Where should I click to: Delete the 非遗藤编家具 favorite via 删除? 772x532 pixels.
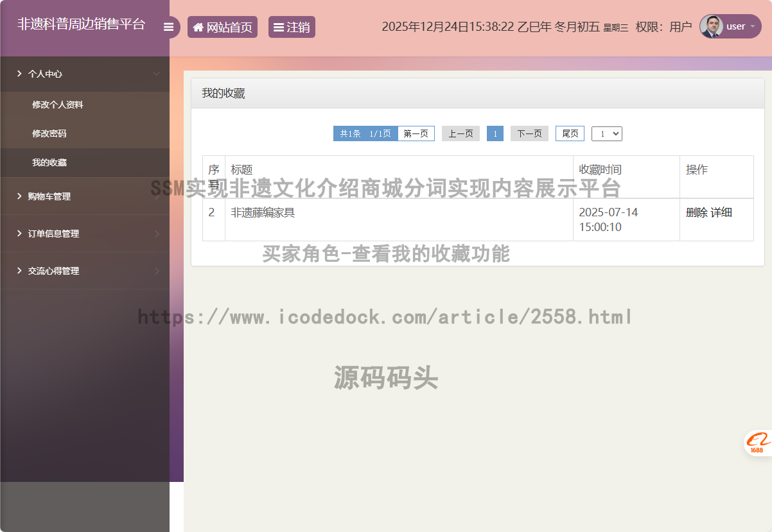[x=696, y=212]
